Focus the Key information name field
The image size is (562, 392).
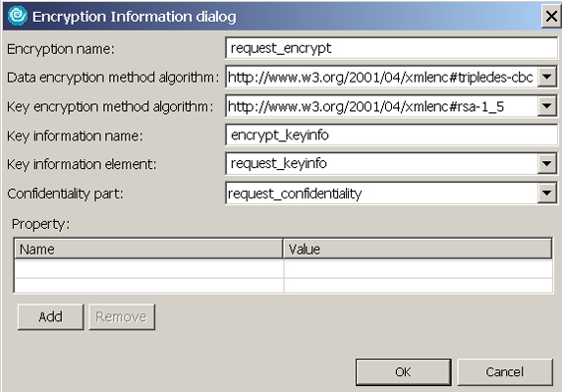pyautogui.click(x=391, y=135)
